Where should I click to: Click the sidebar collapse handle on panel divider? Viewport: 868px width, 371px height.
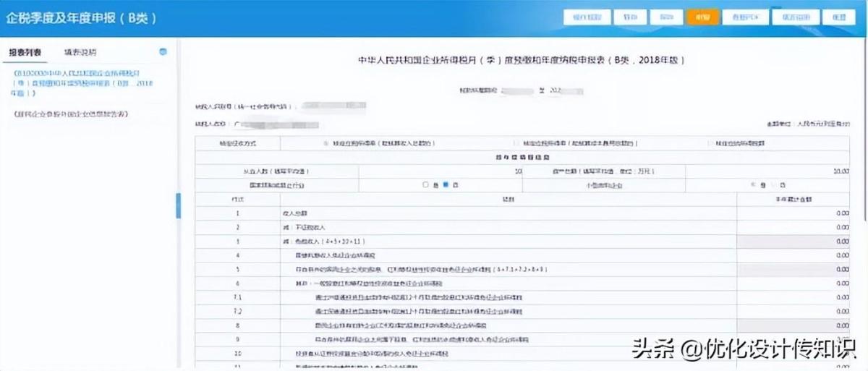(x=179, y=205)
